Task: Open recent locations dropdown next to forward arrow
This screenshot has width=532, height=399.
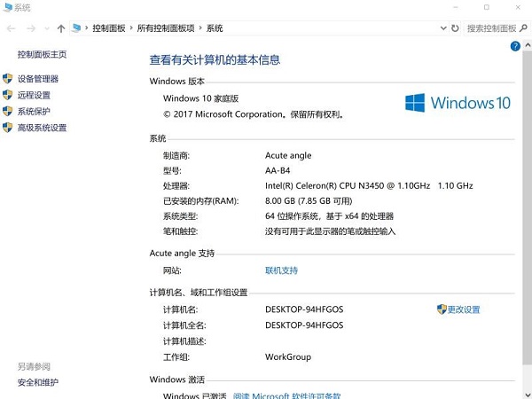Action: click(x=47, y=28)
